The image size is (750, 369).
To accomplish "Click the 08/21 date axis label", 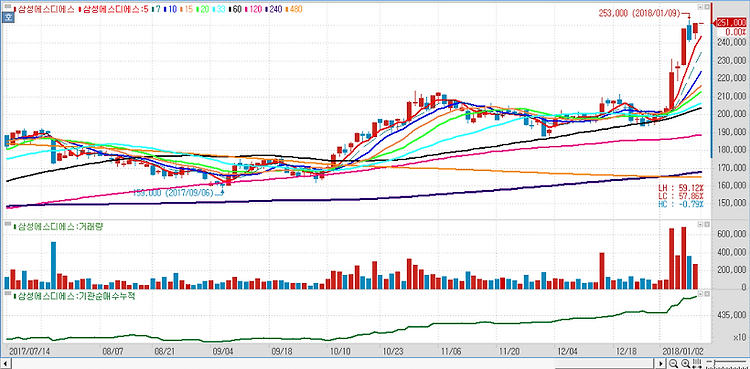I will pos(165,351).
